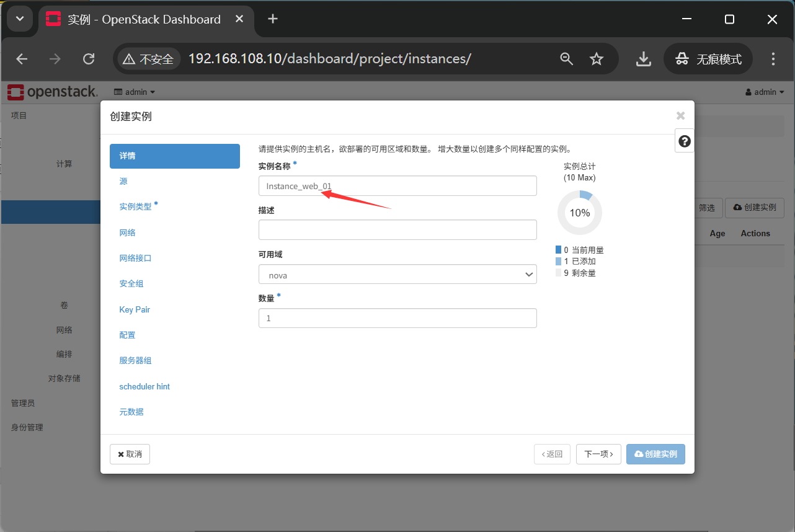Click the 实例总计 label
This screenshot has height=532, width=795.
579,166
